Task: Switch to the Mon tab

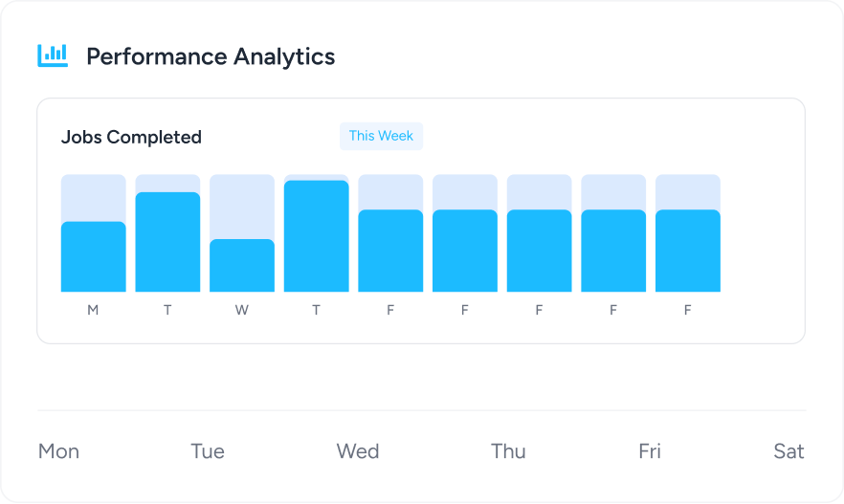Action: [58, 451]
